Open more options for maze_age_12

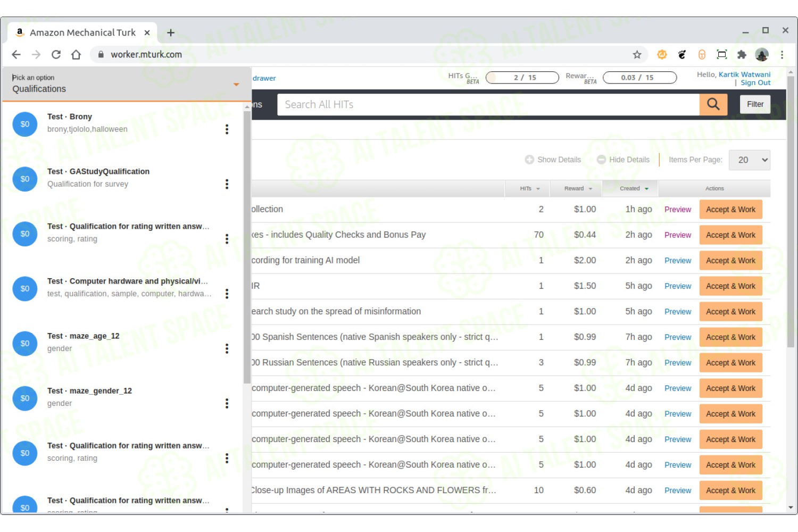[x=227, y=348]
